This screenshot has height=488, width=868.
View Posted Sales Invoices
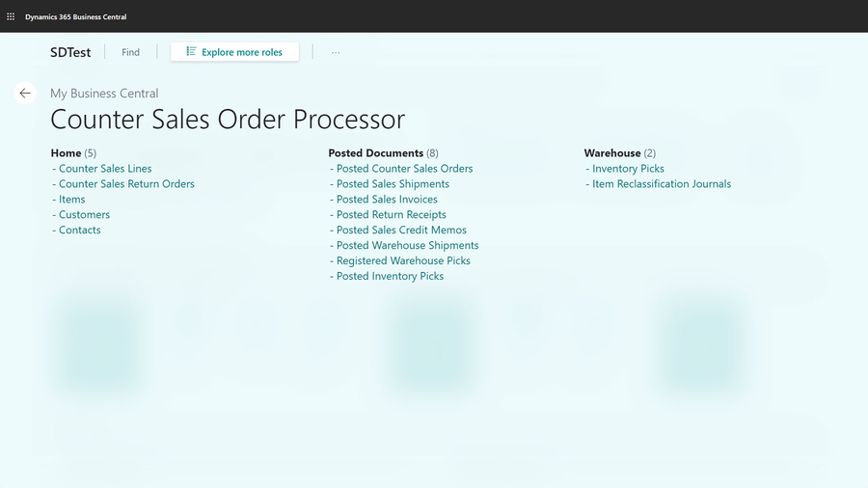(x=387, y=200)
